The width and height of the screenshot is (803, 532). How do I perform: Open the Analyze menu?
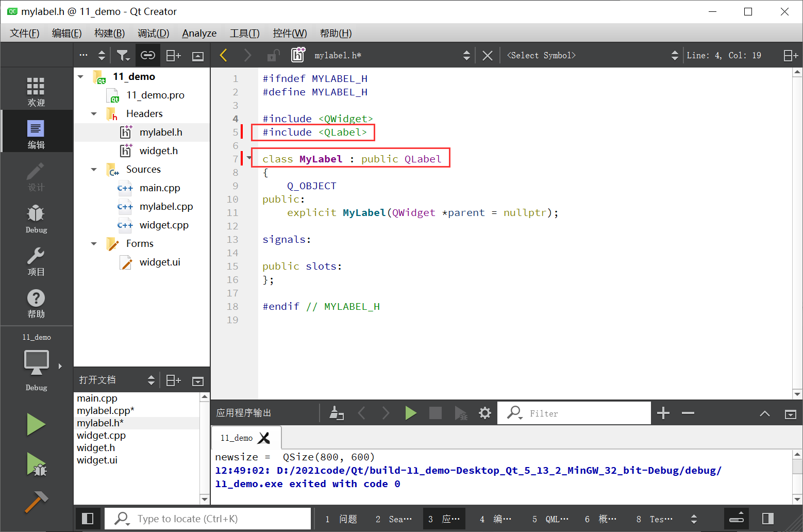pos(199,33)
